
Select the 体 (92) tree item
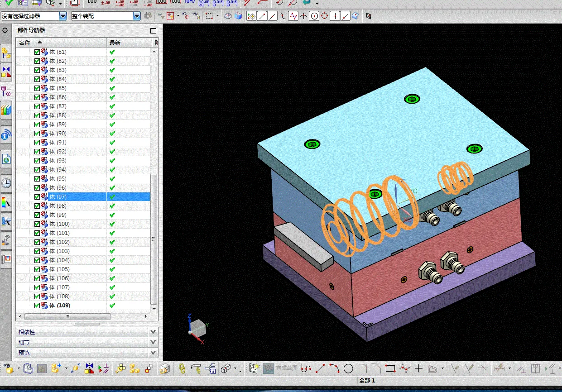point(58,152)
